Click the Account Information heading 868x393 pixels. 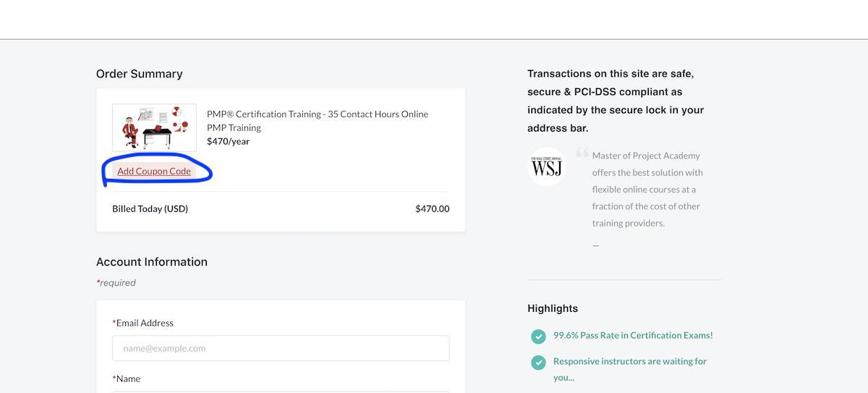point(151,262)
